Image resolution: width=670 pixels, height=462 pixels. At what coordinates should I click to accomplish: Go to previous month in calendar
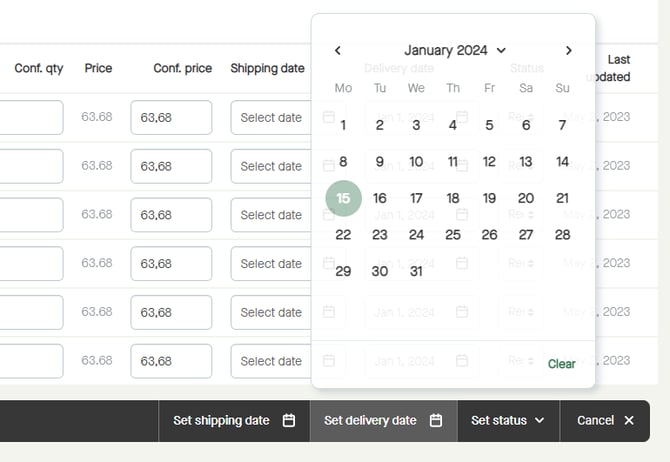(338, 50)
